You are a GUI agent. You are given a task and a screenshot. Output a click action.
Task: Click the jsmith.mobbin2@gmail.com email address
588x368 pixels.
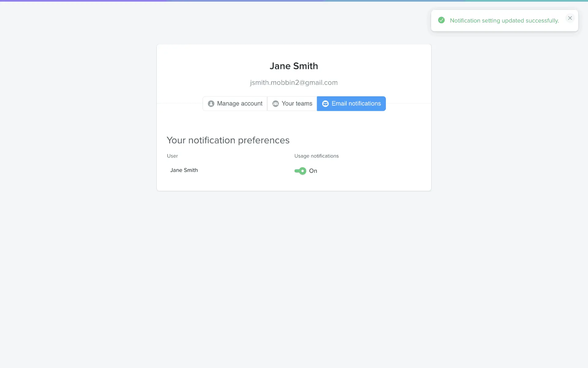294,82
